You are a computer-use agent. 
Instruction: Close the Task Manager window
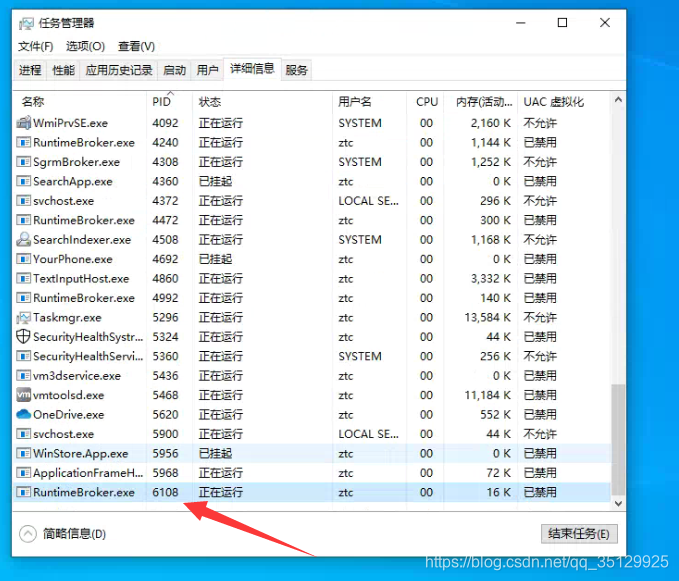point(605,23)
